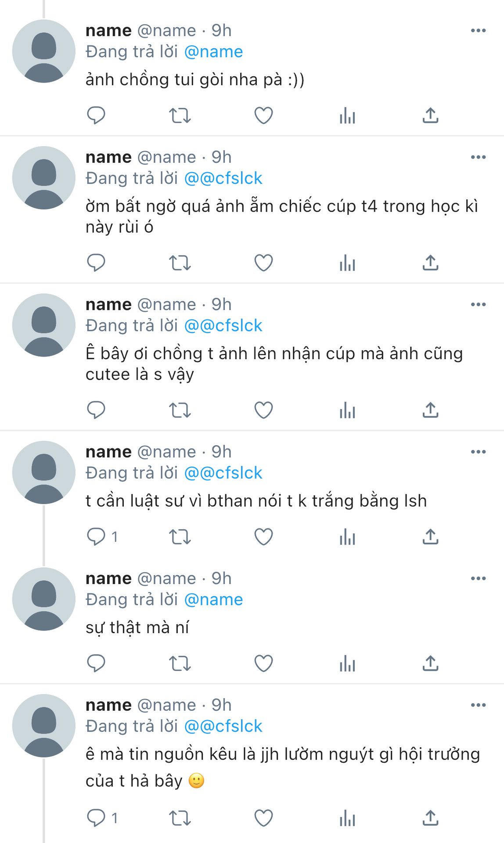Share the "ờm bất ngờ quá" tweet

click(x=431, y=263)
